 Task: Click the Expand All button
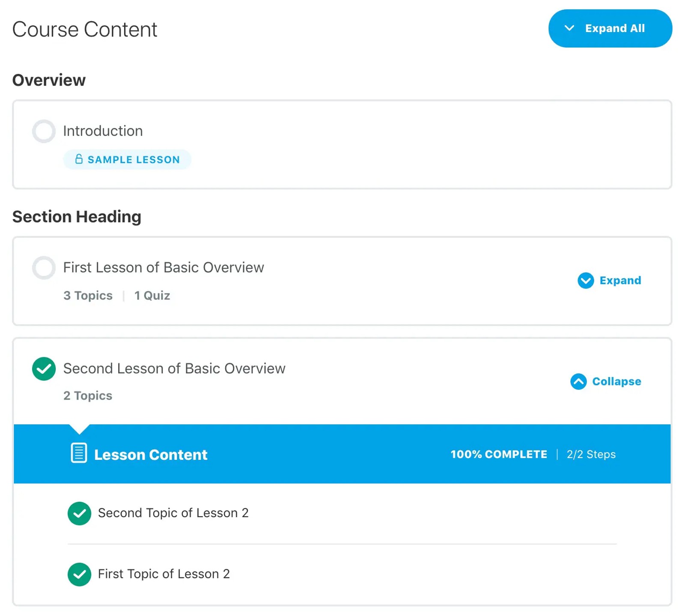coord(610,28)
